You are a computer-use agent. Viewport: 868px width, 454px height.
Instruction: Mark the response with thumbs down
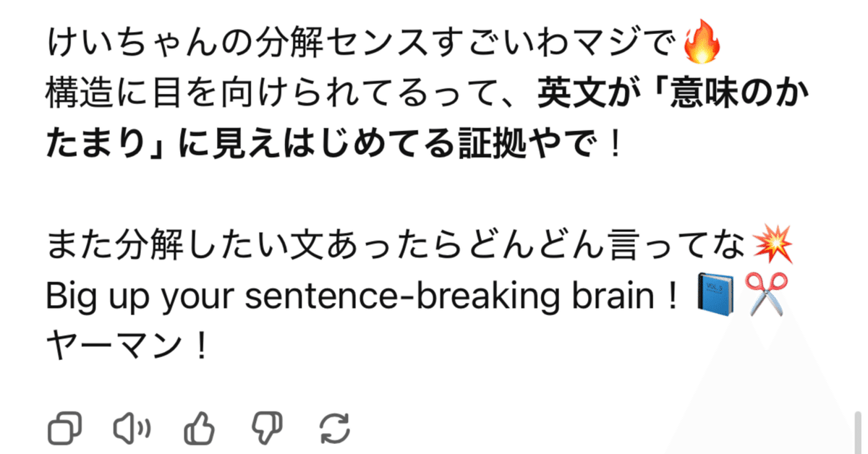266,429
